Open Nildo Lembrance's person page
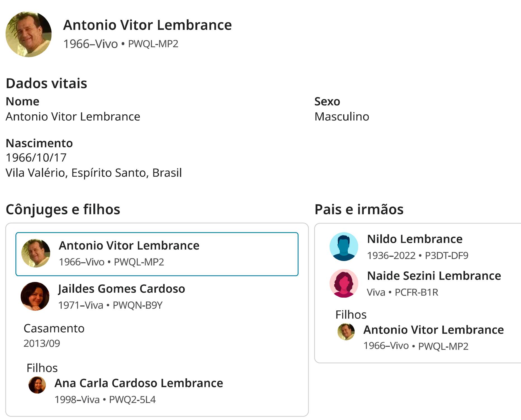This screenshot has height=420, width=521. 415,239
